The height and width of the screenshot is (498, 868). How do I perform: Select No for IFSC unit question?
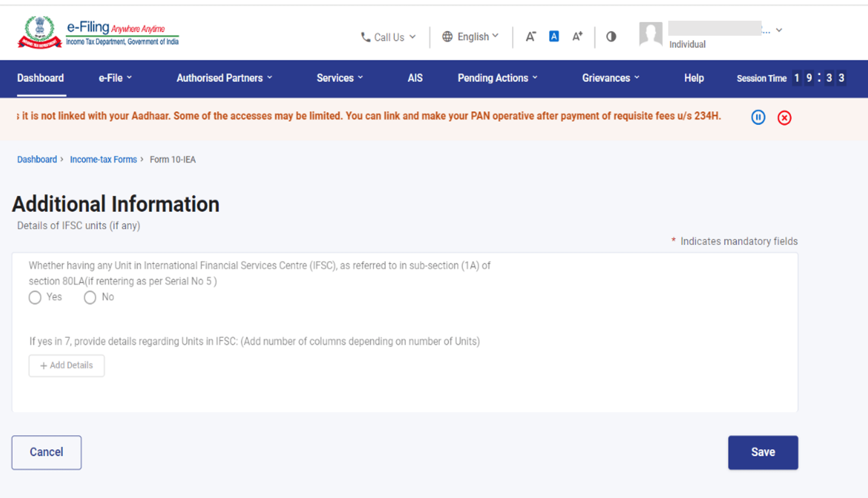tap(90, 298)
